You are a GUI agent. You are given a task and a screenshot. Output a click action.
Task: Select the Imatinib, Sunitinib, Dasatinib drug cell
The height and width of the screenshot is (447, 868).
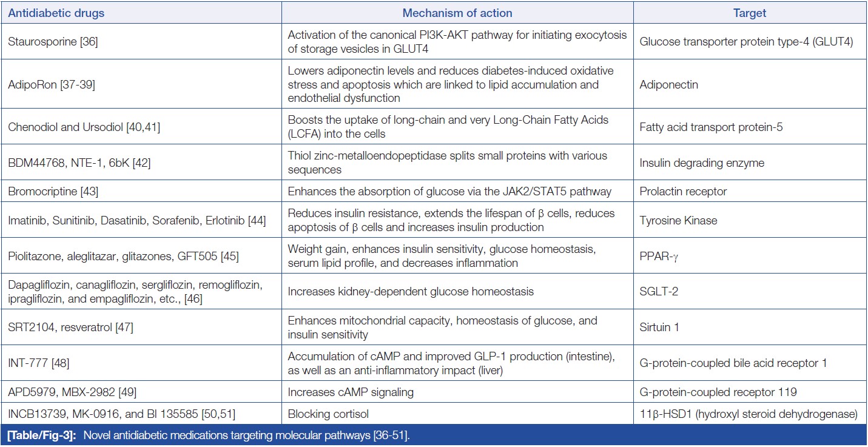coord(136,220)
